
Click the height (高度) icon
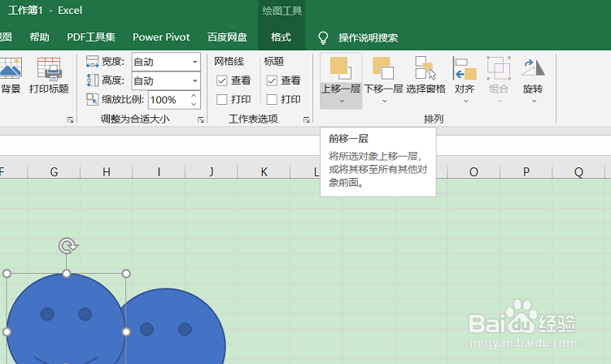[x=93, y=80]
